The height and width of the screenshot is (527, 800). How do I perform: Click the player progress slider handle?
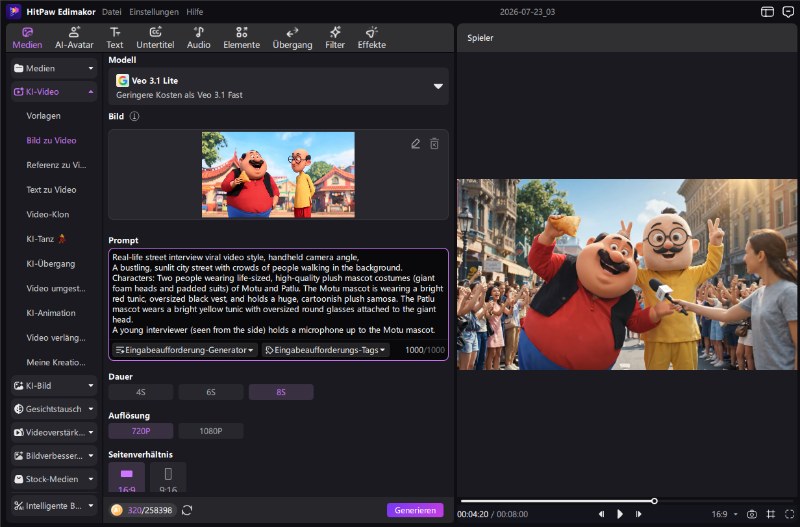654,501
